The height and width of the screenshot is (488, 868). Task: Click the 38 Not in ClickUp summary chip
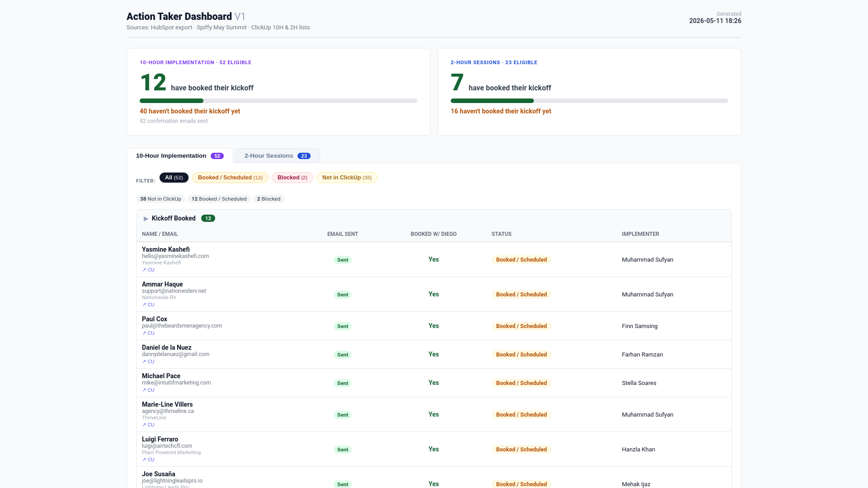(160, 199)
